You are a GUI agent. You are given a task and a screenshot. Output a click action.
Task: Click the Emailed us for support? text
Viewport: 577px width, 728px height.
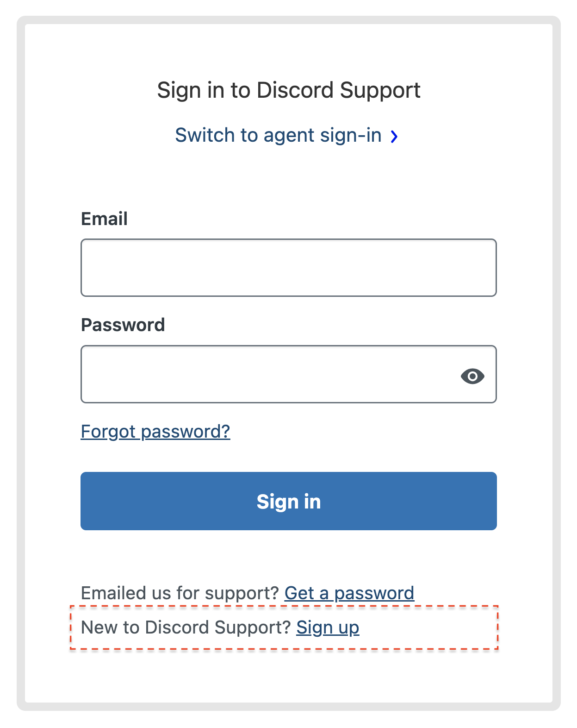coord(180,593)
